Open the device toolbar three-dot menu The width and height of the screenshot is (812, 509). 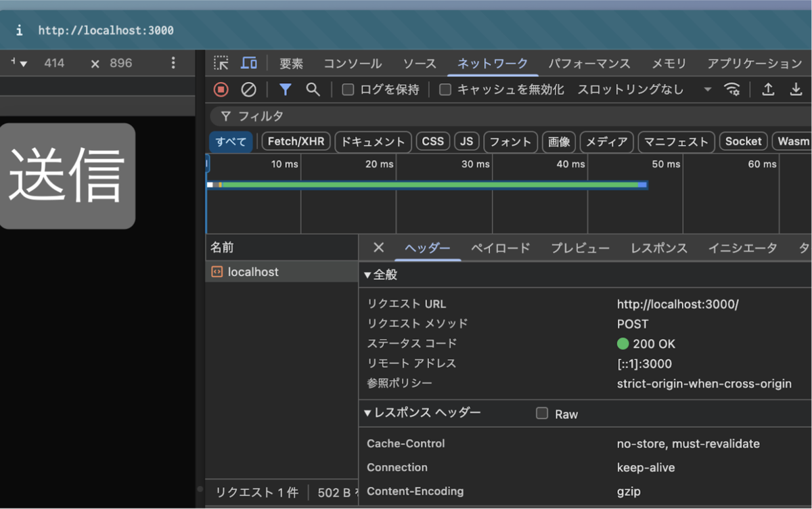pos(173,63)
